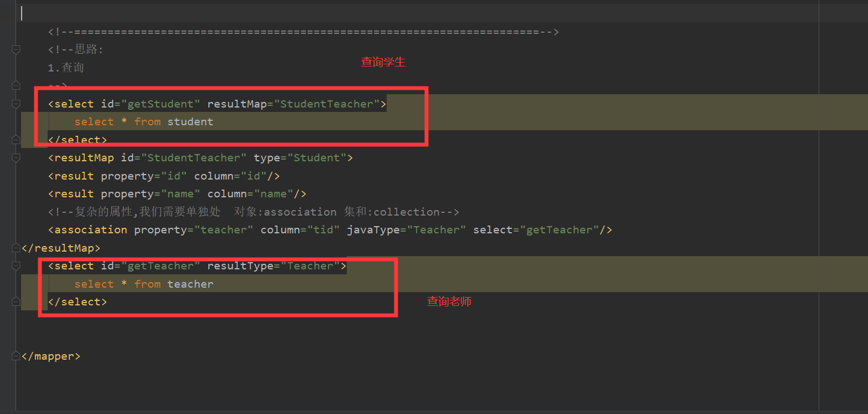Click select="getTeacher" in the association tag
This screenshot has width=868, height=414.
(x=536, y=230)
